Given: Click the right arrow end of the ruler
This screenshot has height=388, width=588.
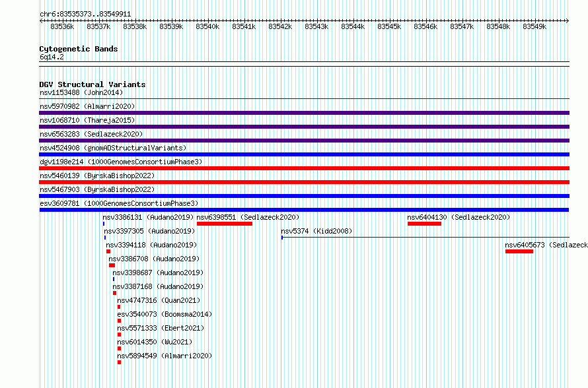Looking at the screenshot, I should [x=568, y=21].
